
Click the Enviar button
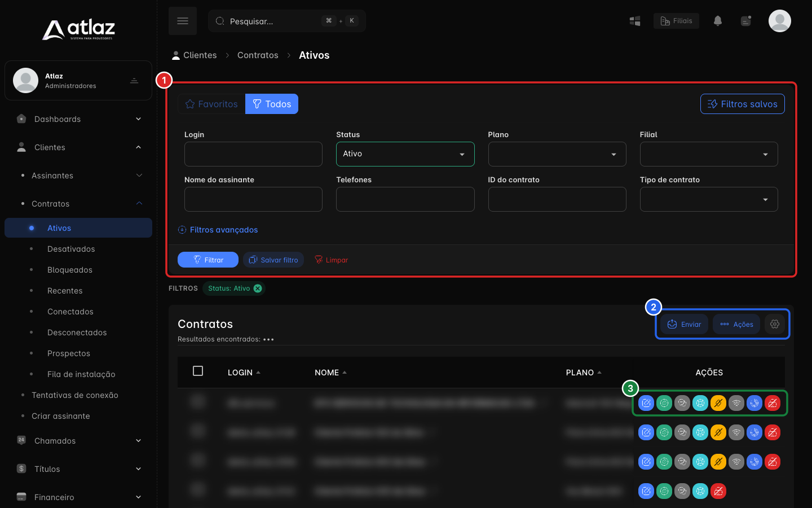(684, 324)
